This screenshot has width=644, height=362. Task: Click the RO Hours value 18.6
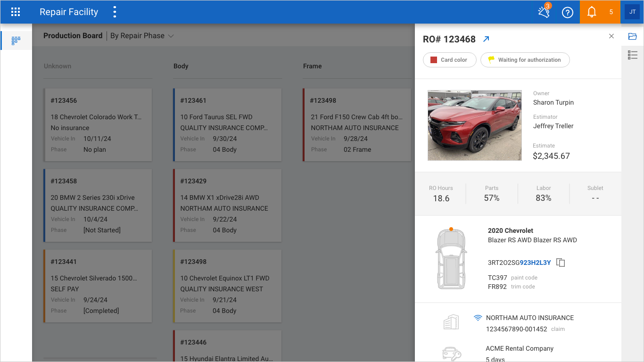pos(441,198)
